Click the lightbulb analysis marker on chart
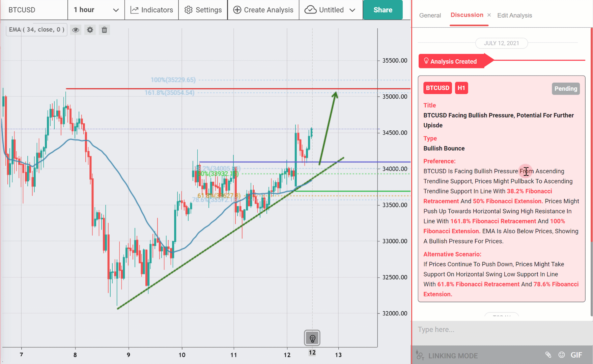This screenshot has width=593, height=364. (312, 338)
